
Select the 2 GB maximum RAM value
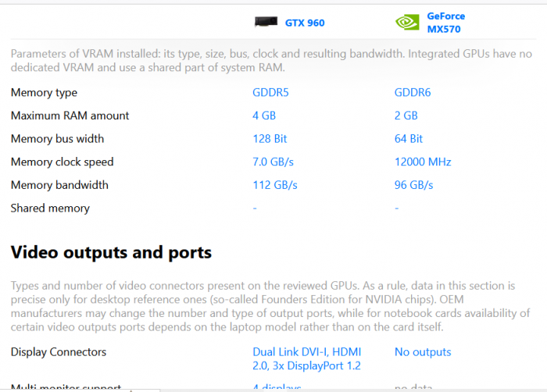coord(406,116)
